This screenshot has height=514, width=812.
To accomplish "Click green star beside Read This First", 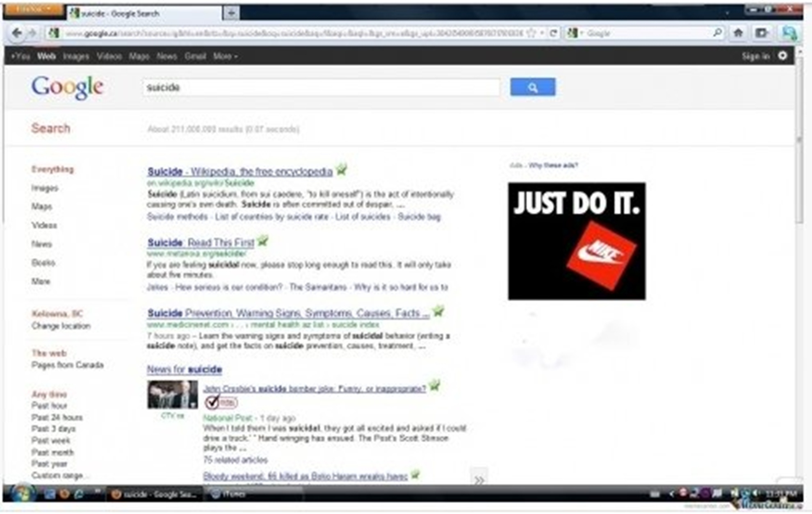I will [x=263, y=241].
